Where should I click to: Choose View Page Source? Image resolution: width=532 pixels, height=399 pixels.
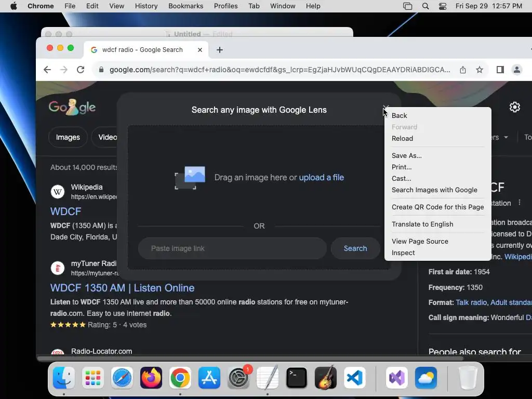[437, 241]
